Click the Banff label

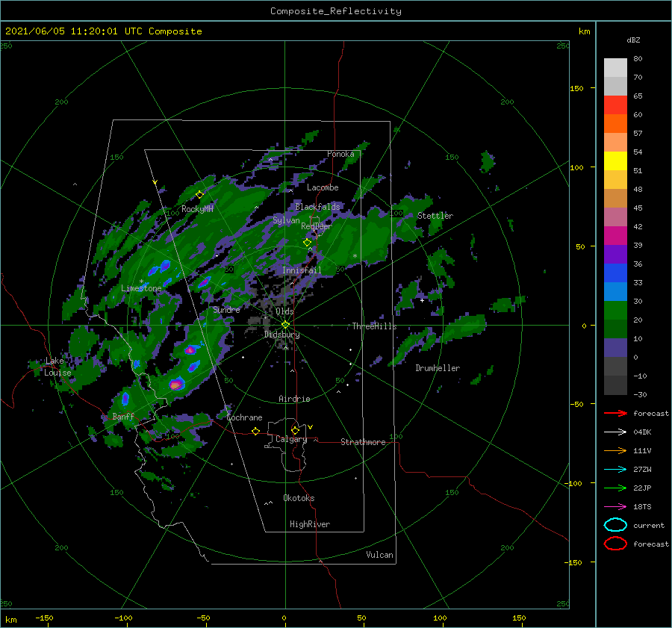[x=123, y=417]
